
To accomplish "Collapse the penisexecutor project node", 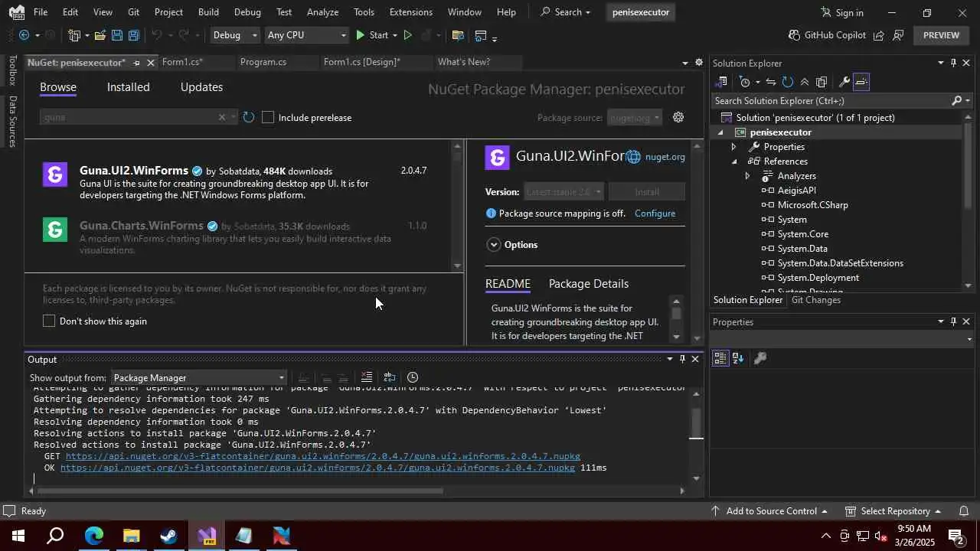I will coord(720,132).
